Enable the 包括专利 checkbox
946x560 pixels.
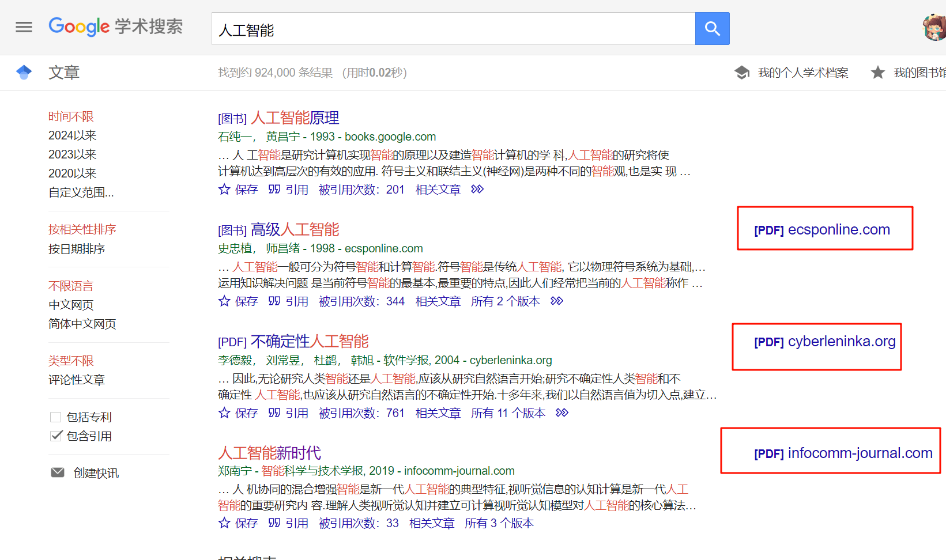pos(55,416)
